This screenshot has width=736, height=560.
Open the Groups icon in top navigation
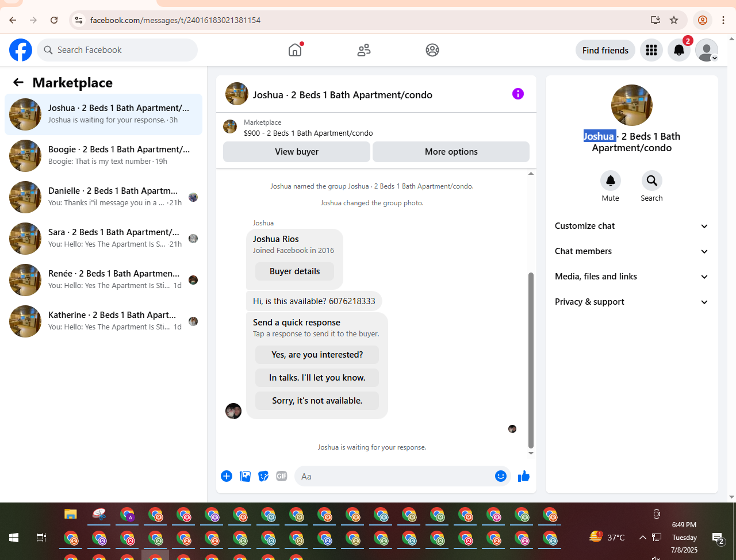tap(432, 50)
